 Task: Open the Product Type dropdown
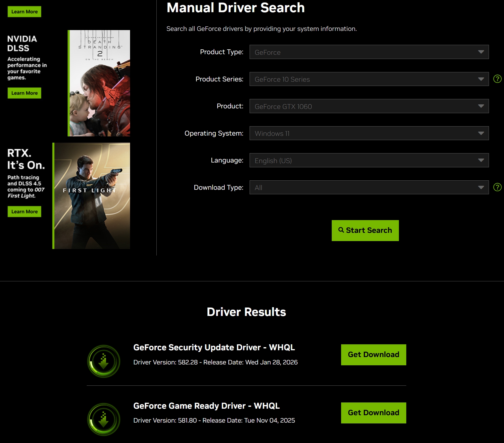coord(369,52)
